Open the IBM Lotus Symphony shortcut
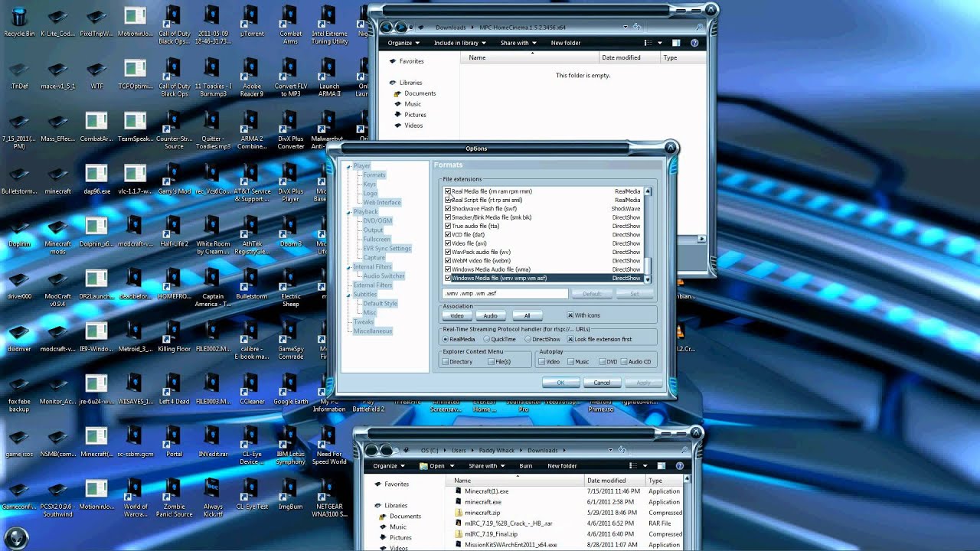 [290, 445]
